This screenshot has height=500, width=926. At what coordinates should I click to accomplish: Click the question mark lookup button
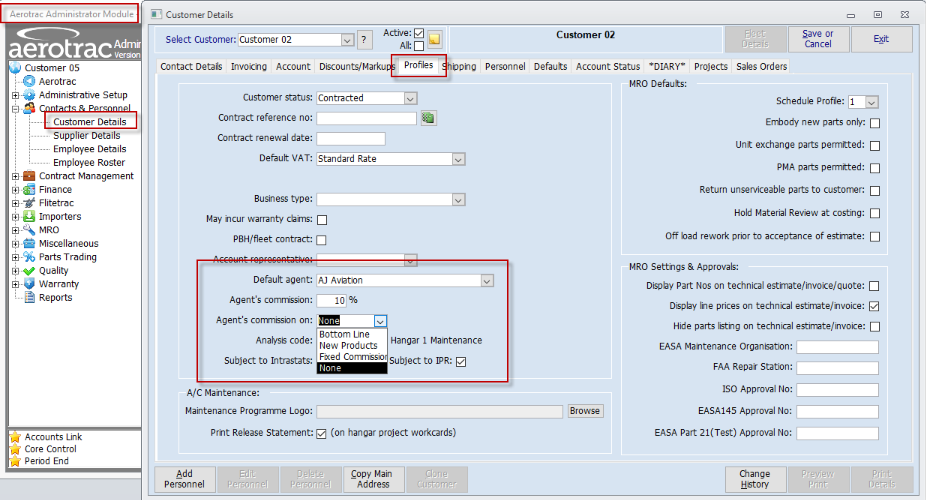[x=364, y=40]
